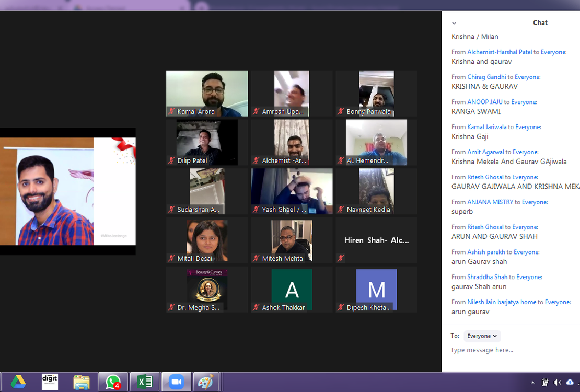
Task: Click muted mic icon on Kamal Arora
Action: click(x=171, y=111)
